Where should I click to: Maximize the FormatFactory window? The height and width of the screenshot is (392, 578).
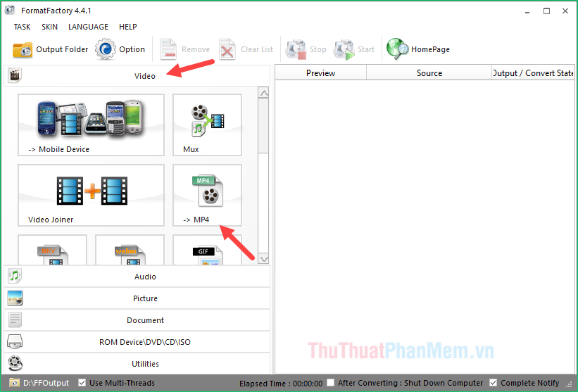pos(546,11)
